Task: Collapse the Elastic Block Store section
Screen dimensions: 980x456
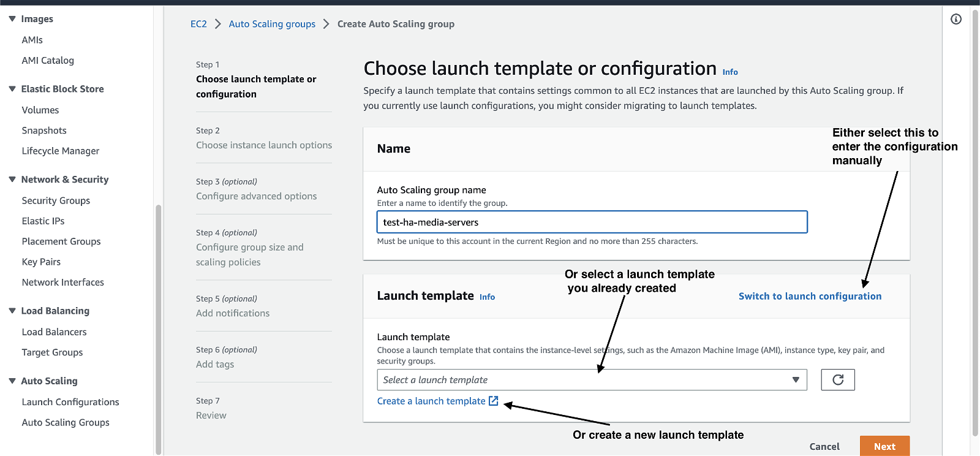Action: pyautogui.click(x=12, y=89)
